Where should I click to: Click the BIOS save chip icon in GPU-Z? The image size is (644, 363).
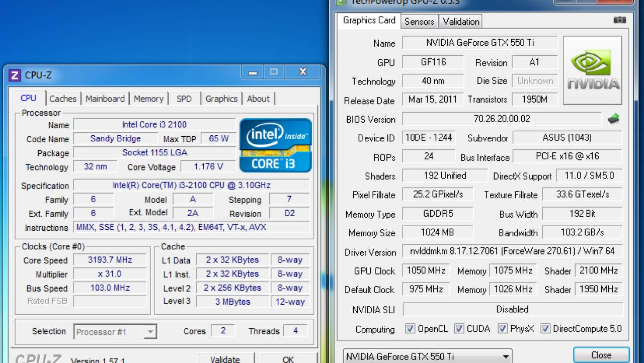613,119
